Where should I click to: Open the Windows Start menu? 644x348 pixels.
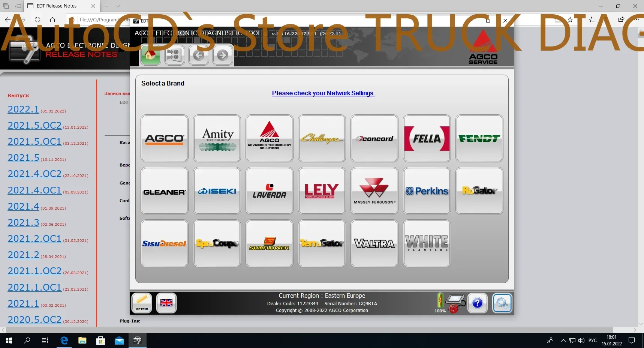coord(9,340)
